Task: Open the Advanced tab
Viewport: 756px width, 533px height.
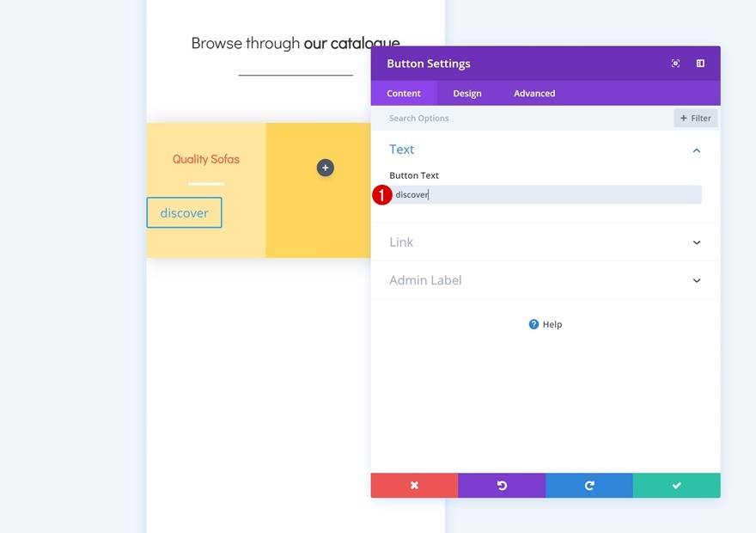Action: pos(534,93)
